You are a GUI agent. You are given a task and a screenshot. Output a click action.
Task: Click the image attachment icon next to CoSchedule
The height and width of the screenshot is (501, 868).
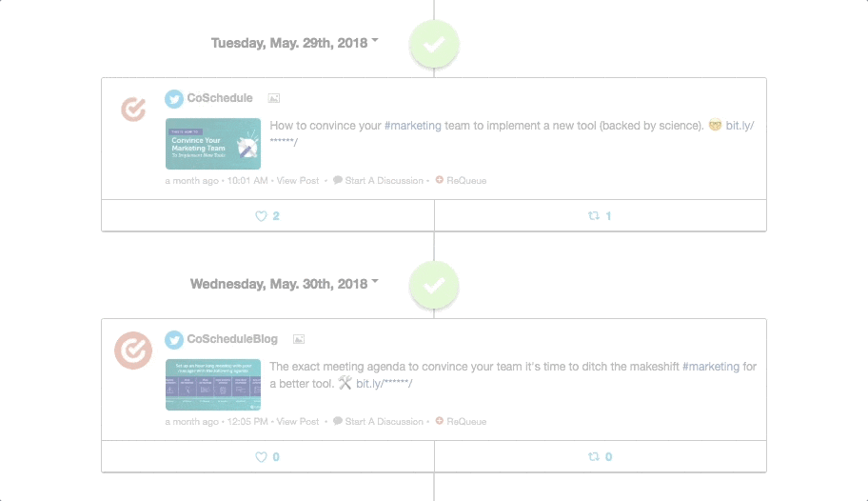click(274, 98)
